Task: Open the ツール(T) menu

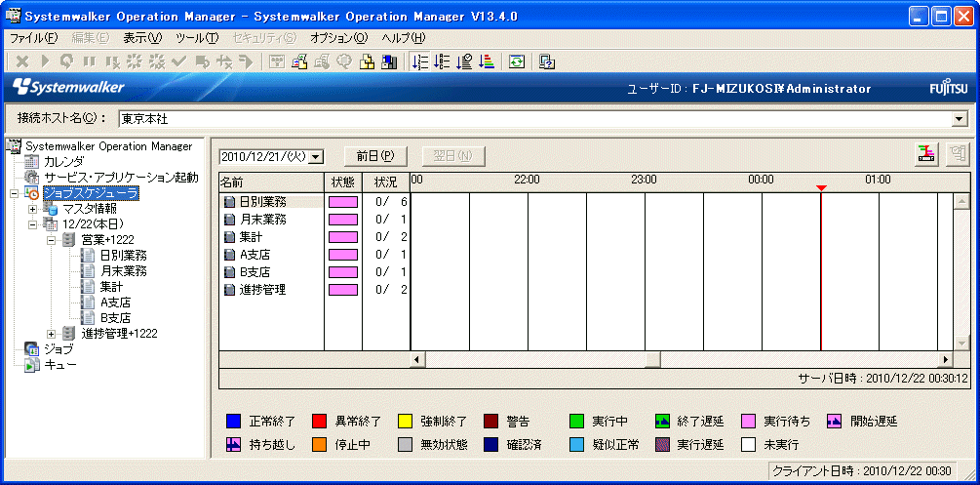Action: coord(198,37)
